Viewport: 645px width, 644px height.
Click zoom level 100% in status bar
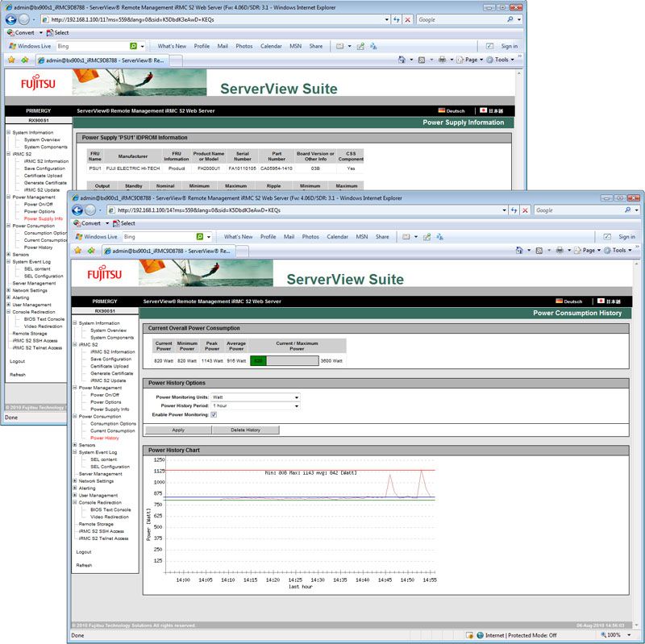(x=614, y=635)
